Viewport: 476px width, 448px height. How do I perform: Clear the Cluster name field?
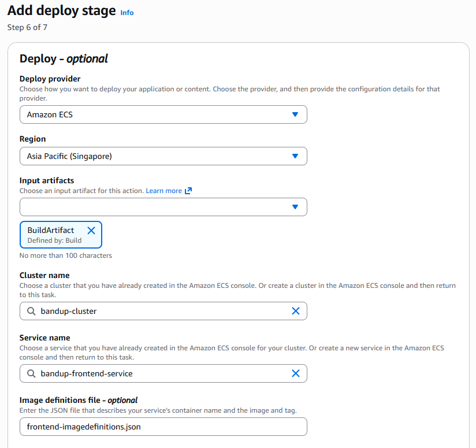click(x=296, y=311)
